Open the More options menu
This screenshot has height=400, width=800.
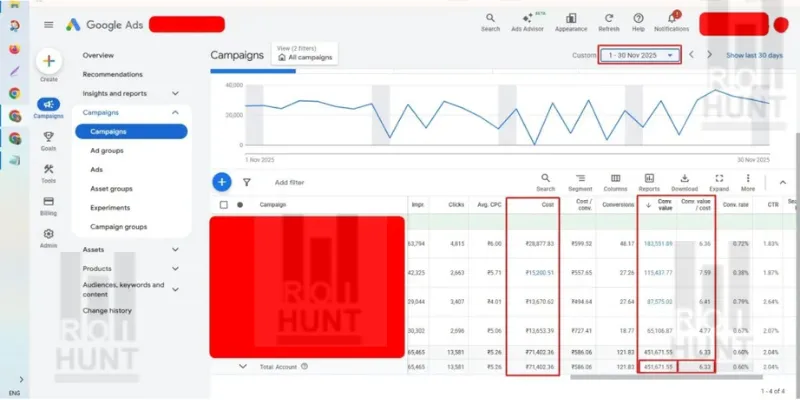pyautogui.click(x=747, y=182)
